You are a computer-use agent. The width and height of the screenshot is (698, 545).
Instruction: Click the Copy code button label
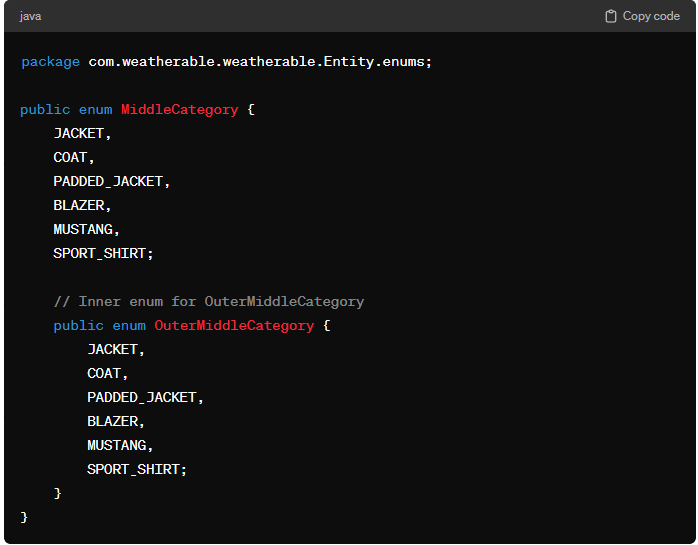pos(651,16)
